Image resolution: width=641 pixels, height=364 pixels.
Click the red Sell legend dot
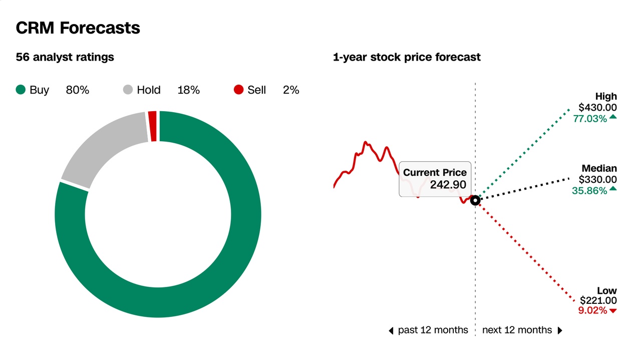point(238,90)
